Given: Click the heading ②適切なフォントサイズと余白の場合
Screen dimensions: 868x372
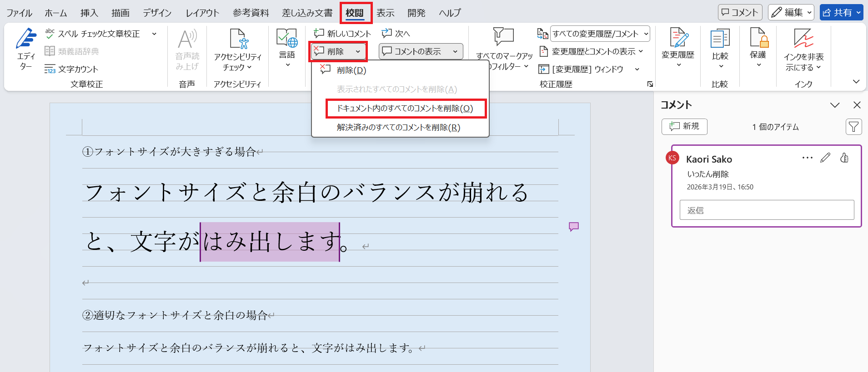Looking at the screenshot, I should tap(175, 315).
